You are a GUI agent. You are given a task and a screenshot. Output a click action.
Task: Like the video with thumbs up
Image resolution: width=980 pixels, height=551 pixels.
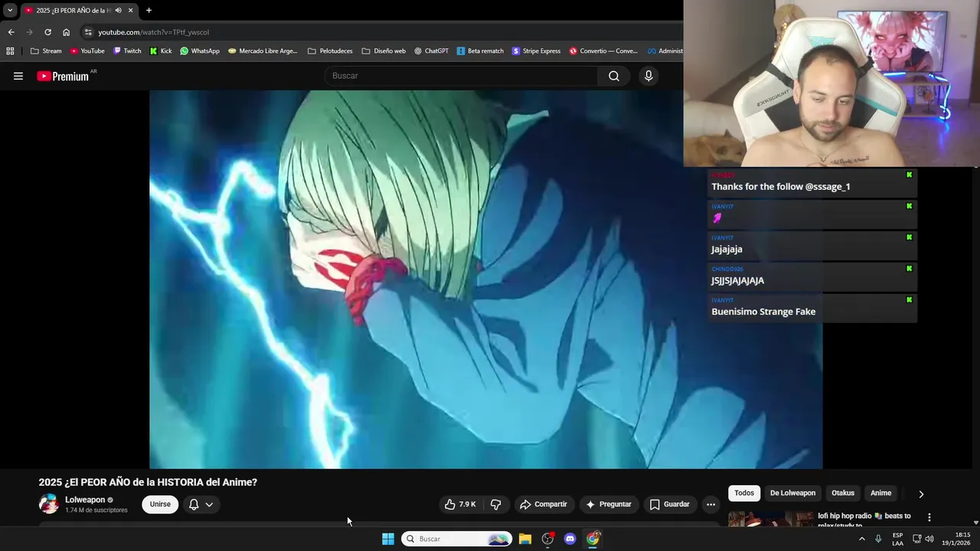460,504
